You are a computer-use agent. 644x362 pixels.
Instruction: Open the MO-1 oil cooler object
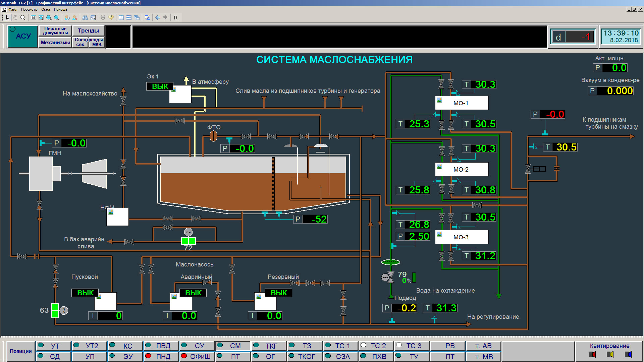click(x=462, y=103)
